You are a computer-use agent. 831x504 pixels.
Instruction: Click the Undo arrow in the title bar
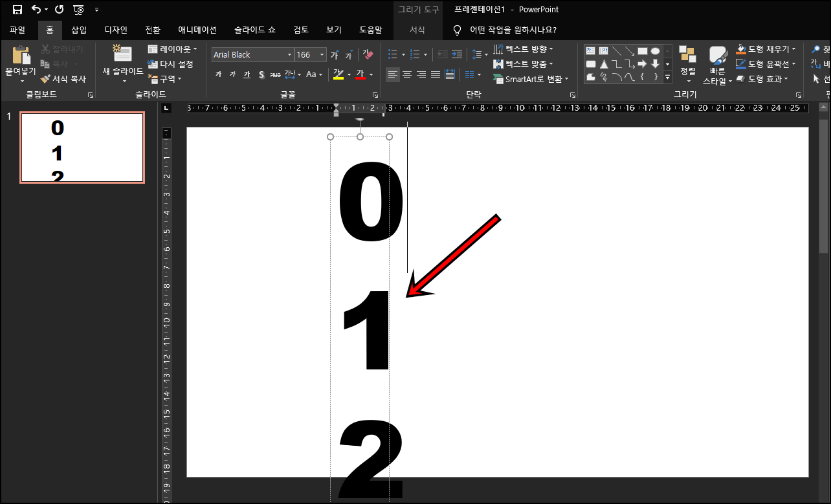[37, 10]
